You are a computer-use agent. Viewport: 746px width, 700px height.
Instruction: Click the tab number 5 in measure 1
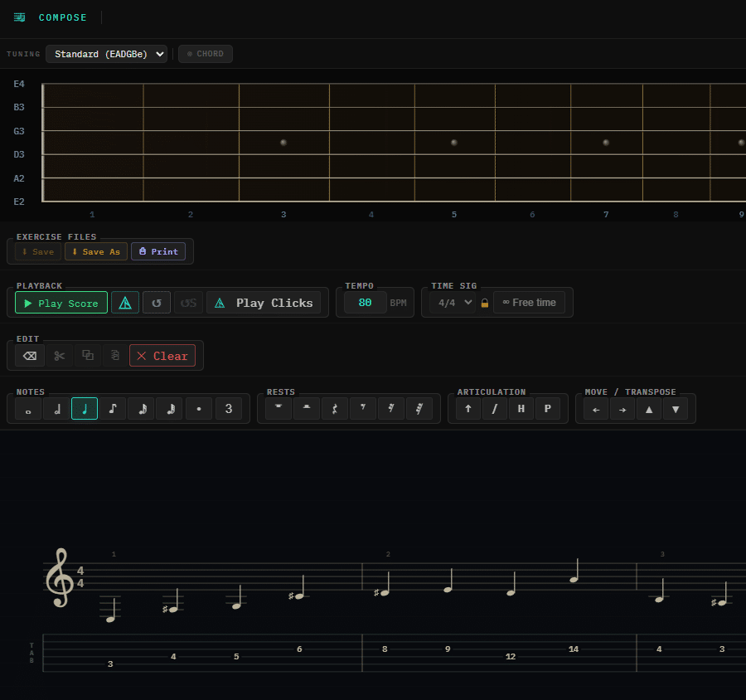point(236,657)
